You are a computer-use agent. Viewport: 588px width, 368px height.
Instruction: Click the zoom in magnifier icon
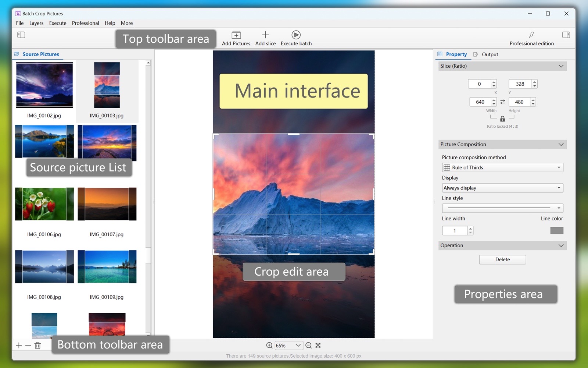pyautogui.click(x=269, y=345)
